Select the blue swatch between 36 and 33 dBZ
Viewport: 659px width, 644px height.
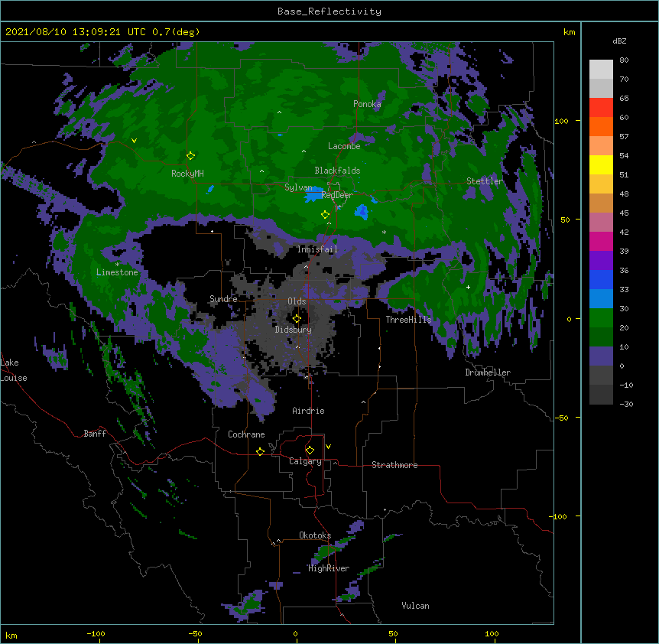601,279
